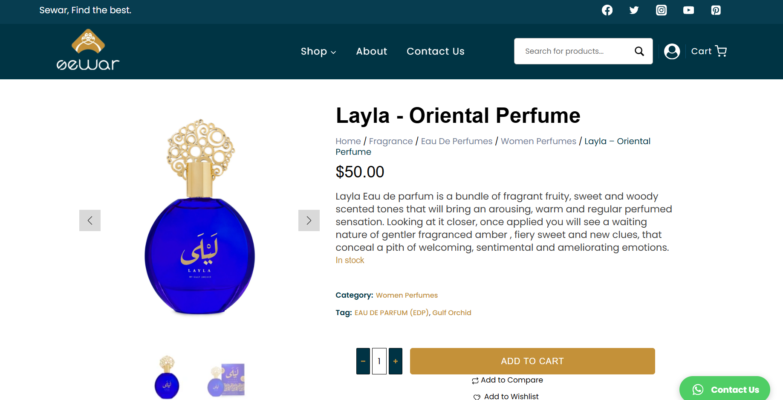Open the YouTube social icon

click(688, 10)
